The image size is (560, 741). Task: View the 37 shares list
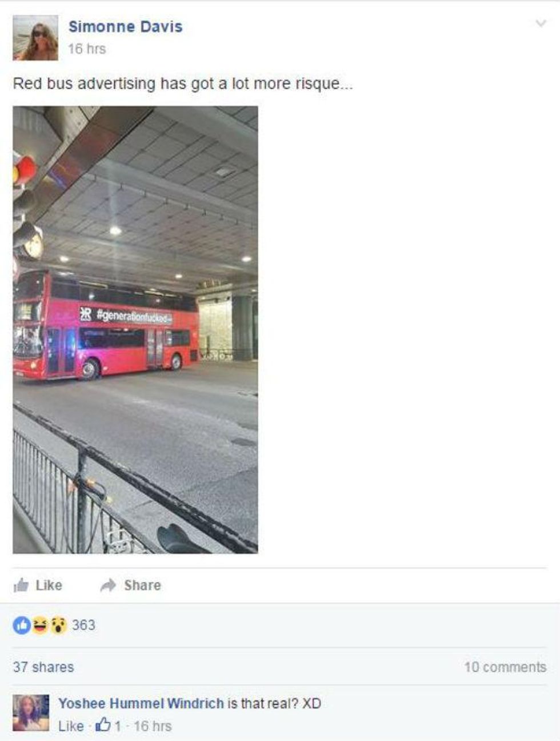(43, 667)
